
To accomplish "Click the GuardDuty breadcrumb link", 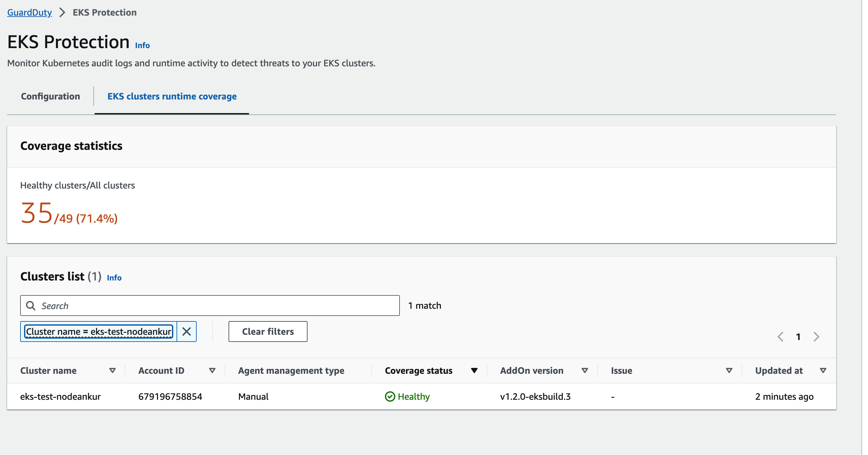I will pyautogui.click(x=29, y=12).
